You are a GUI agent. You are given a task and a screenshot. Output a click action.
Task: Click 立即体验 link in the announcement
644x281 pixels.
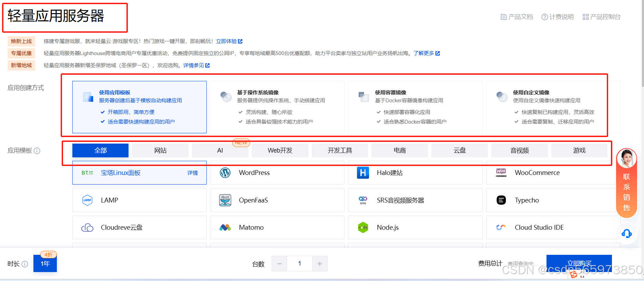(x=229, y=41)
